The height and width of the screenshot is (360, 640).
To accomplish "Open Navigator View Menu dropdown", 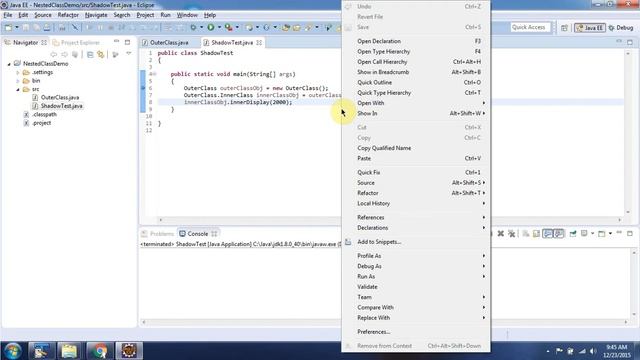I will tap(129, 54).
